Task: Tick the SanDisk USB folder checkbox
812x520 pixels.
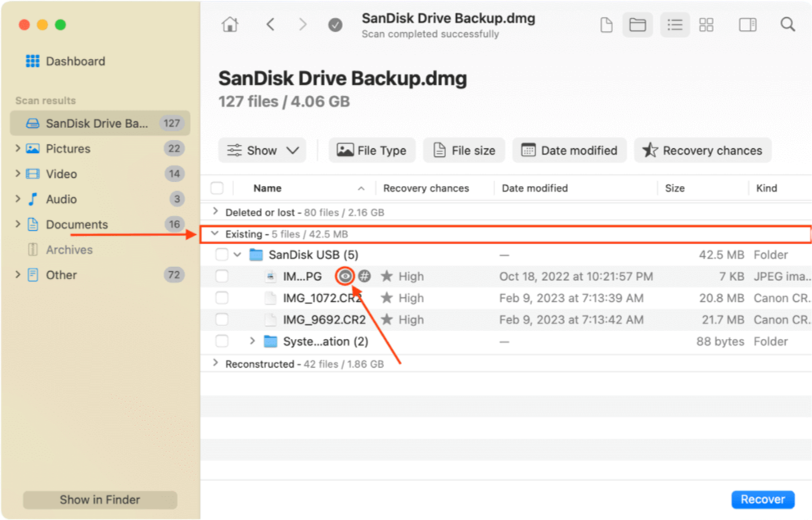Action: click(222, 255)
